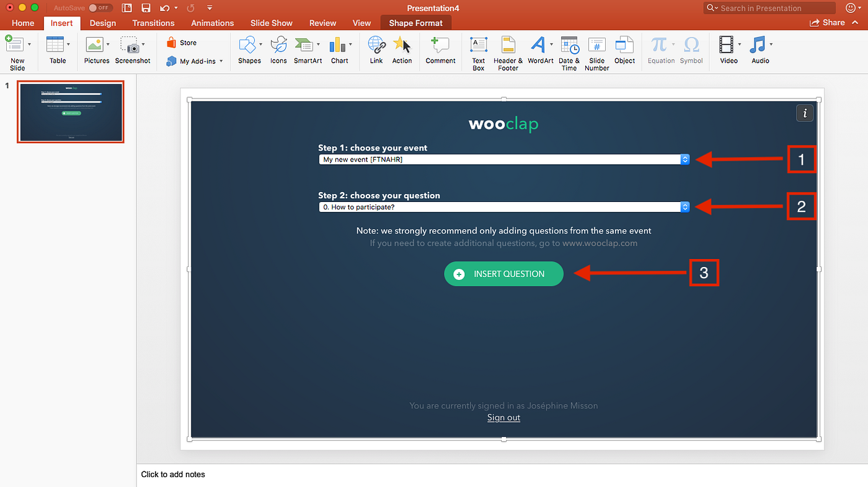Expand the Undo history arrow
This screenshot has height=487, width=868.
click(176, 8)
